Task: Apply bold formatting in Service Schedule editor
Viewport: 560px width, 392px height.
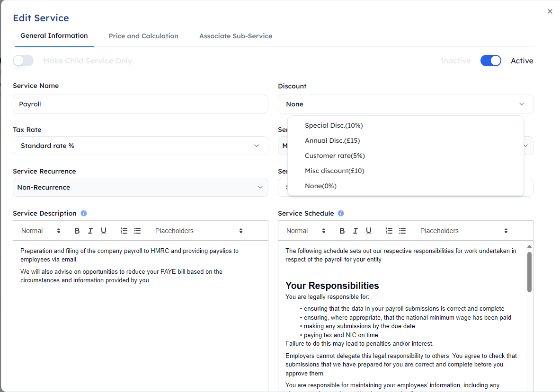Action: (x=342, y=231)
